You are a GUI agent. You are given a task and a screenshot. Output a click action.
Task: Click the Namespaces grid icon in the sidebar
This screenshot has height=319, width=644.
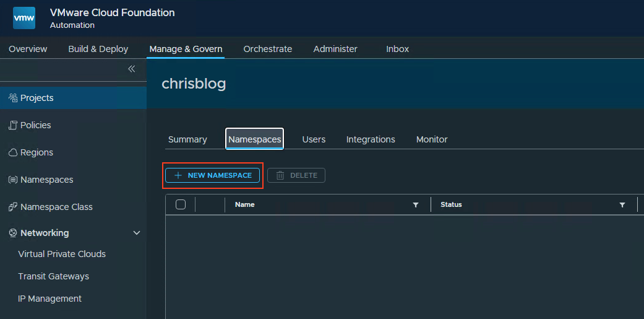13,180
